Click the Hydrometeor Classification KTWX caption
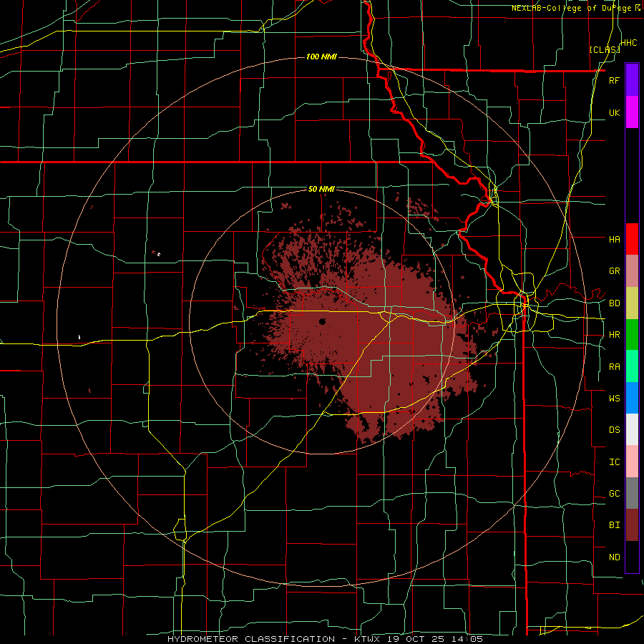 click(325, 639)
